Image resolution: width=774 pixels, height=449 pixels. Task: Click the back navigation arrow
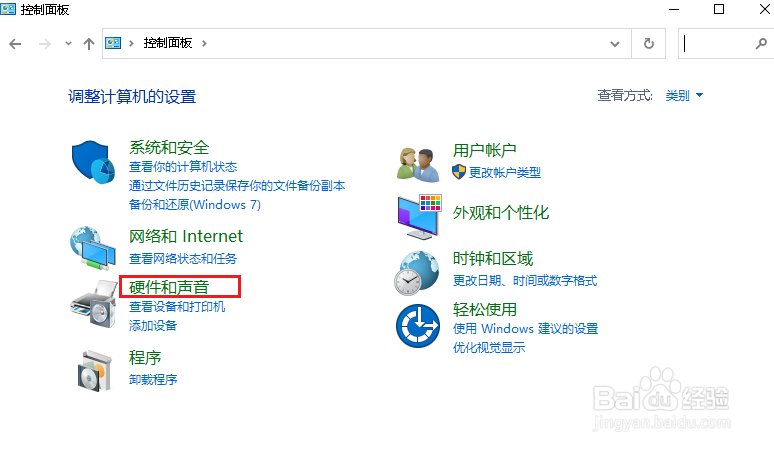pyautogui.click(x=16, y=44)
